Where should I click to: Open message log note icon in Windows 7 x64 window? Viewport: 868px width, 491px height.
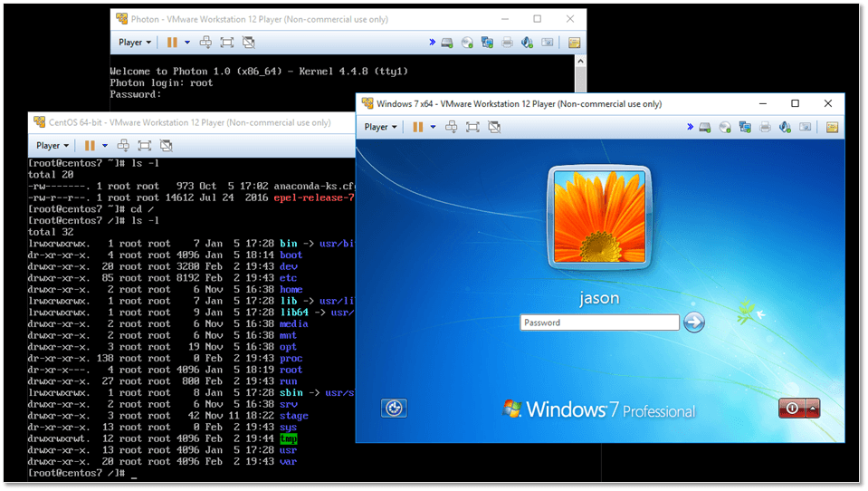point(832,128)
